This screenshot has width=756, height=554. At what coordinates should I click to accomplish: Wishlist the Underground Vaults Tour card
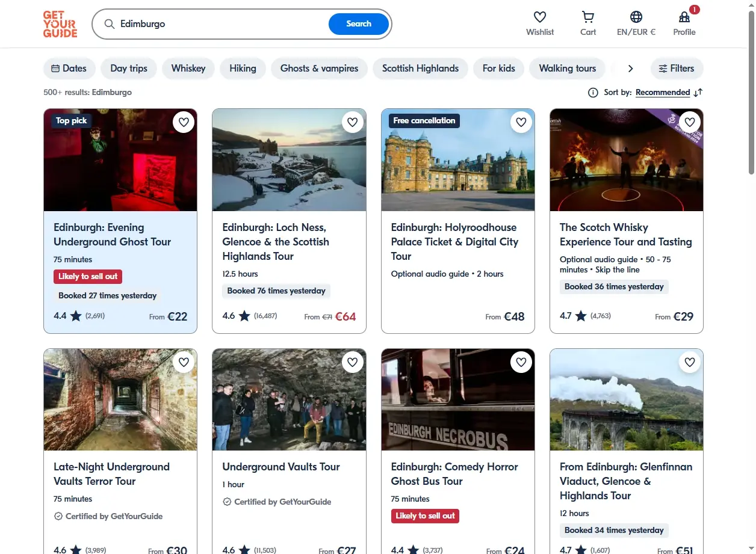(x=352, y=362)
